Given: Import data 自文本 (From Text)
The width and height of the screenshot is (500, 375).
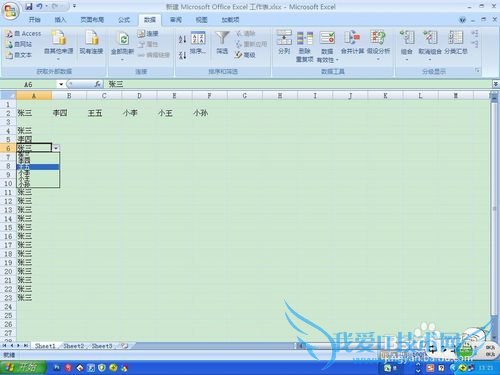Looking at the screenshot, I should (x=19, y=55).
